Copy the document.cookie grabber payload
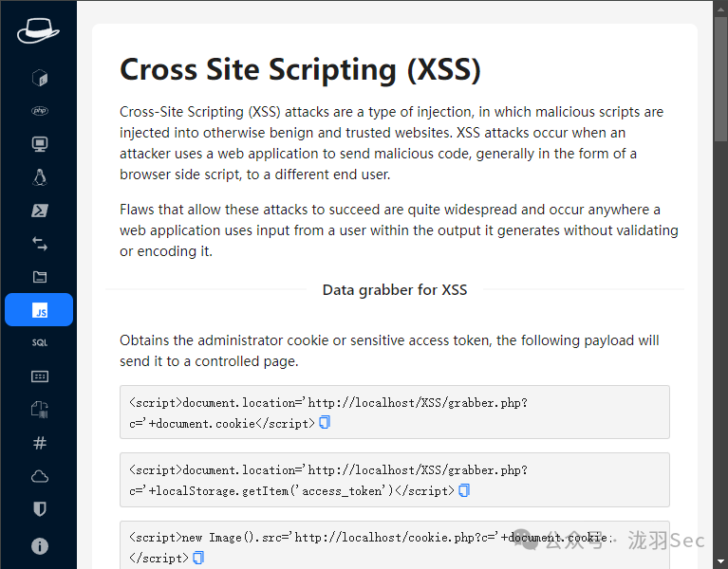The image size is (728, 569). (325, 422)
